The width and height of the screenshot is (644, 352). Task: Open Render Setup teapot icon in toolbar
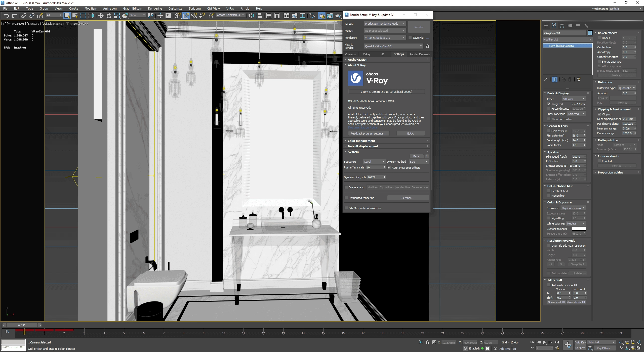tap(322, 16)
